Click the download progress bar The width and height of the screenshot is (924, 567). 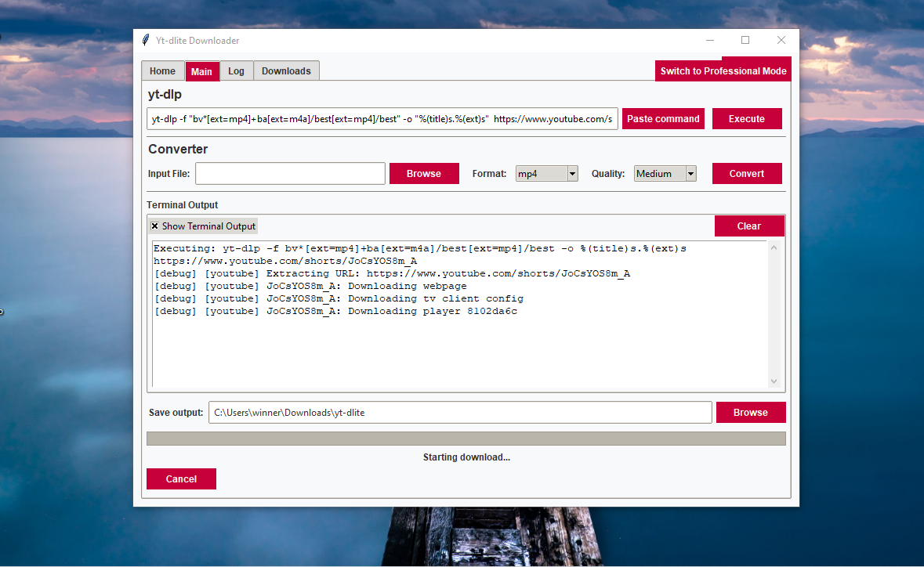[x=466, y=439]
